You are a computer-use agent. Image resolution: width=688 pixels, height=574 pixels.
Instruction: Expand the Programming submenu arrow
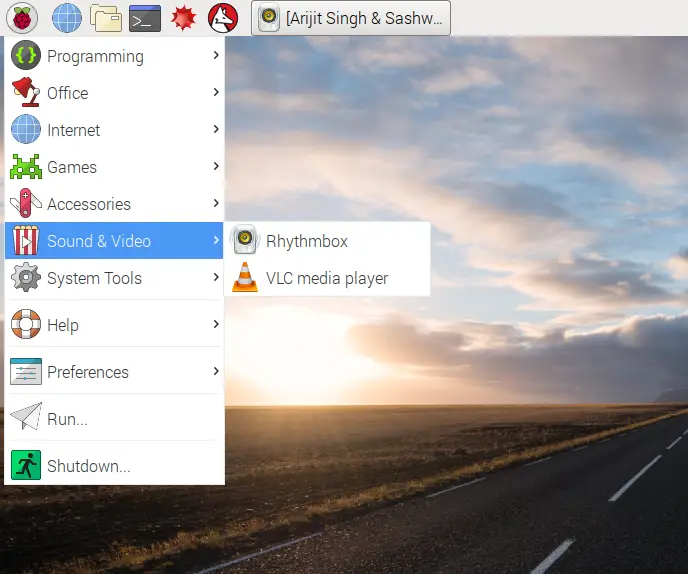[x=215, y=55]
